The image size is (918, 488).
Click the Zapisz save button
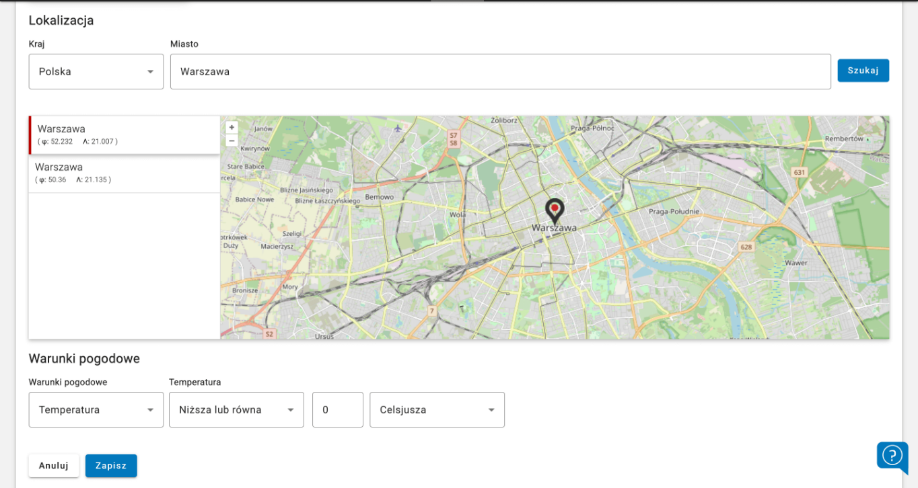point(111,466)
